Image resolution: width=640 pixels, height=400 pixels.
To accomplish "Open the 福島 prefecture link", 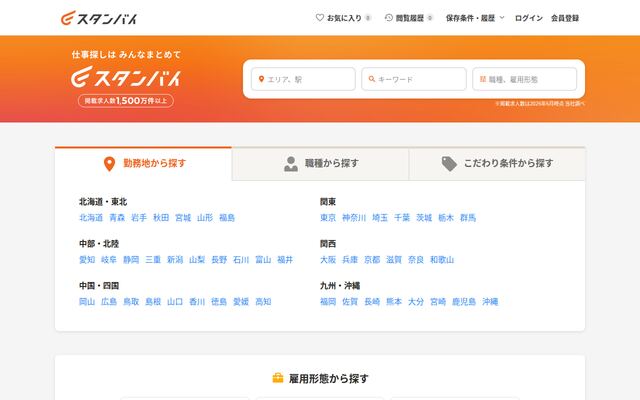I will pyautogui.click(x=227, y=218).
